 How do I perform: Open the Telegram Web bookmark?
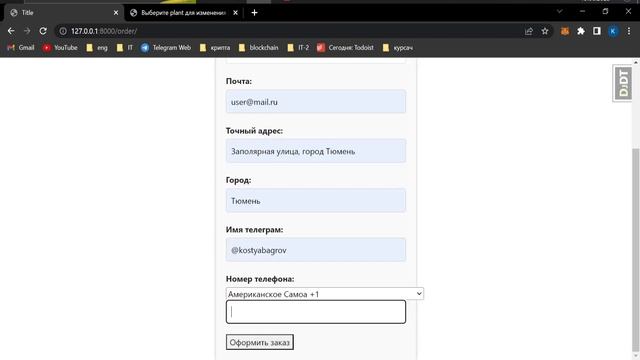pos(166,48)
